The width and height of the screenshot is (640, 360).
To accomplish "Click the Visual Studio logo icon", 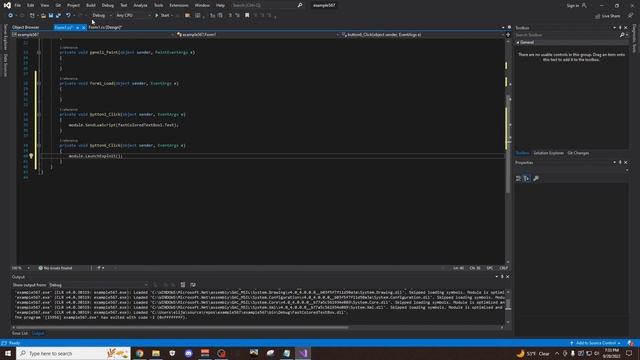I will pyautogui.click(x=7, y=5).
